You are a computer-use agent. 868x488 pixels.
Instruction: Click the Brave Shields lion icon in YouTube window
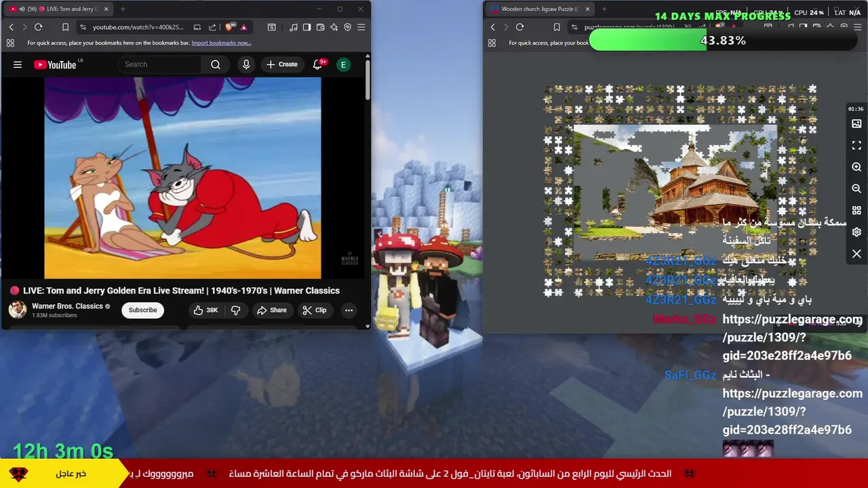coord(229,27)
